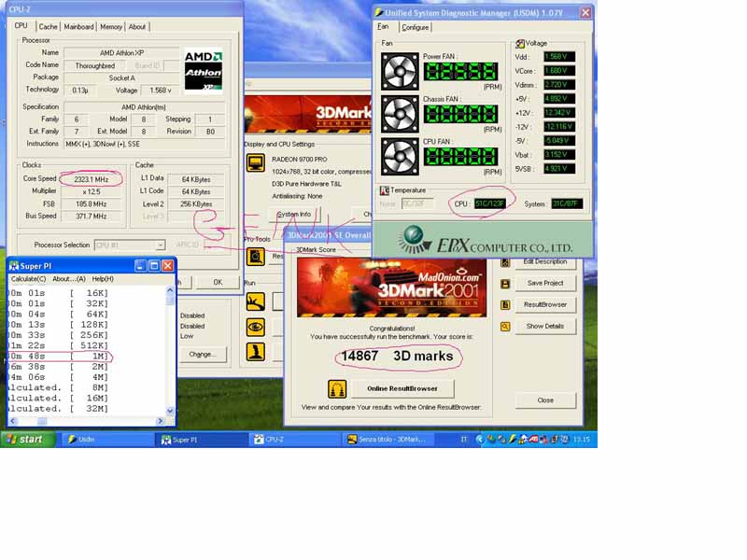This screenshot has width=747, height=560.
Task: Click the AMD Athlon XP logo in CPU-Z
Action: click(204, 71)
